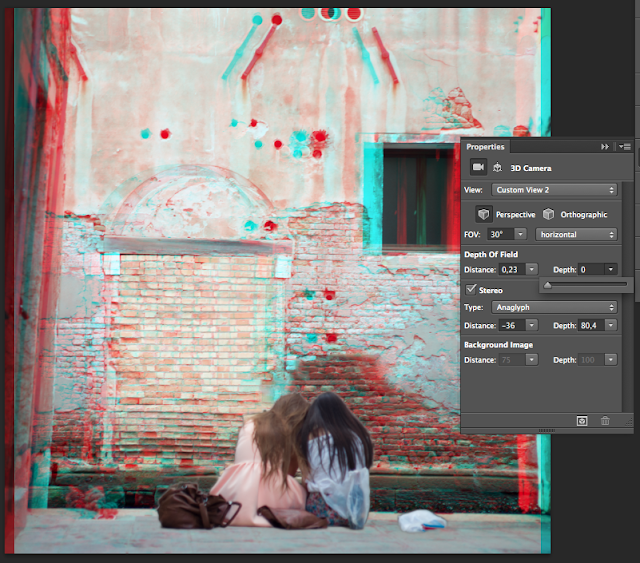
Task: Click the brown handbag in the canvas
Action: 197,506
